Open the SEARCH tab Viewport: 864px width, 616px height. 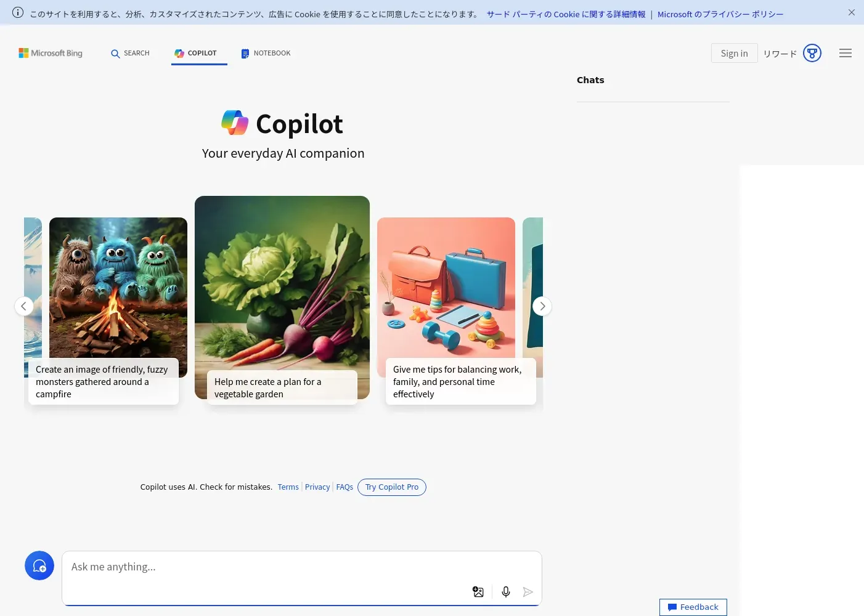coord(130,54)
